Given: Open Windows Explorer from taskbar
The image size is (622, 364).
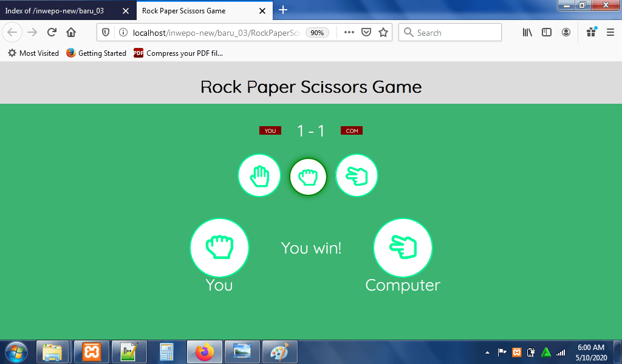Looking at the screenshot, I should 52,352.
